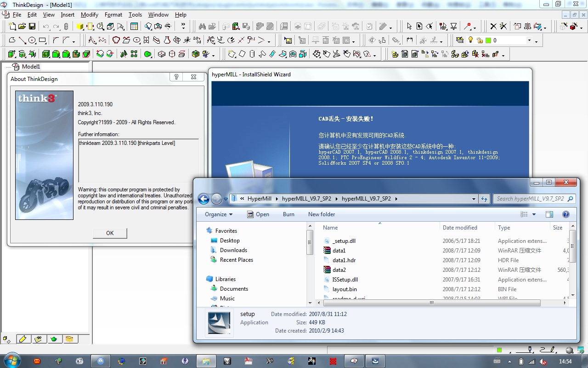Select the ISSetup.dll file
The image size is (588, 368).
(x=345, y=280)
